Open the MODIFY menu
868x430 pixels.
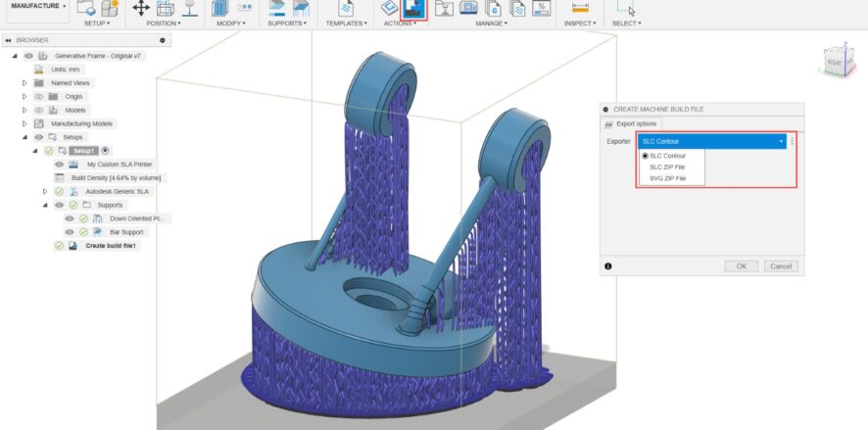[231, 24]
